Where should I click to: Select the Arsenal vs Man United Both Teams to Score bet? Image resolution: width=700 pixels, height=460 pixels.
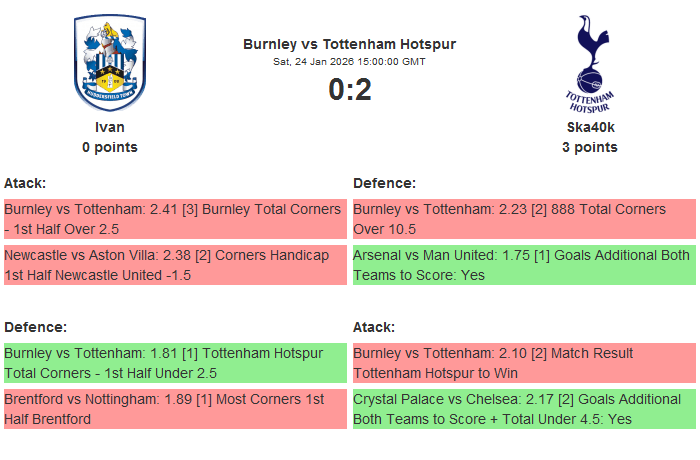(x=524, y=265)
